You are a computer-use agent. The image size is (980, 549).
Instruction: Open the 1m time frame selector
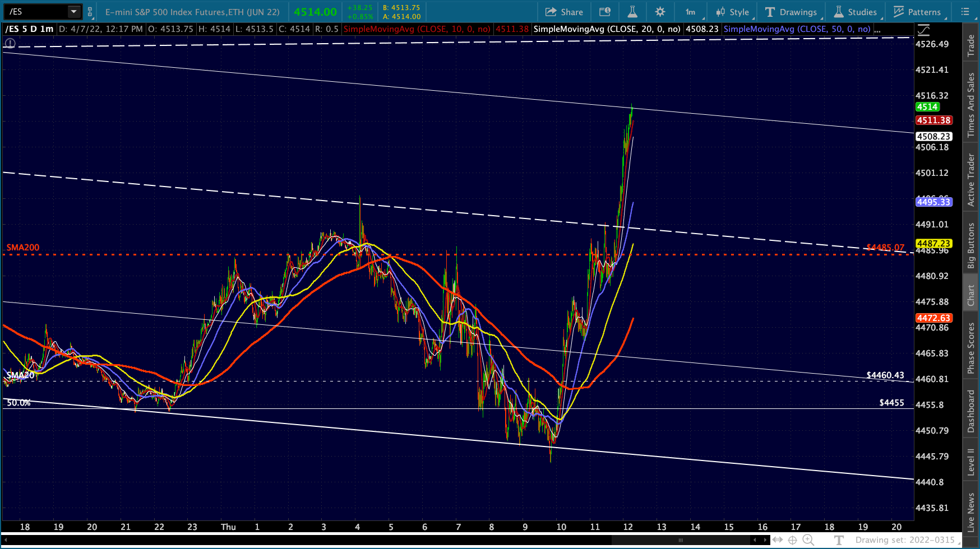[690, 12]
